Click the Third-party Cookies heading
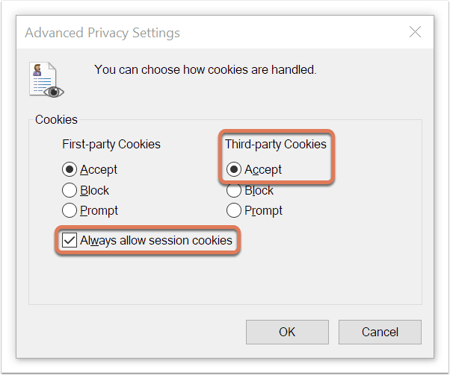The image size is (450, 375). point(276,144)
